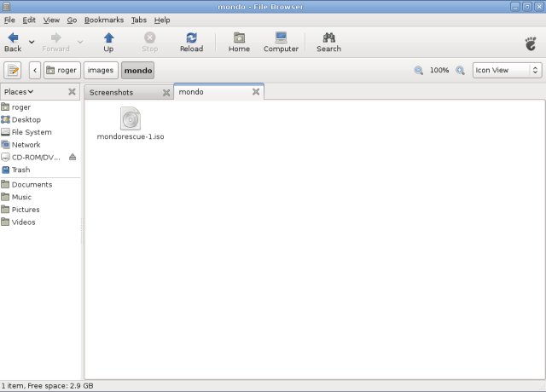Open the Bookmarks menu
This screenshot has height=392, width=546.
click(x=104, y=20)
